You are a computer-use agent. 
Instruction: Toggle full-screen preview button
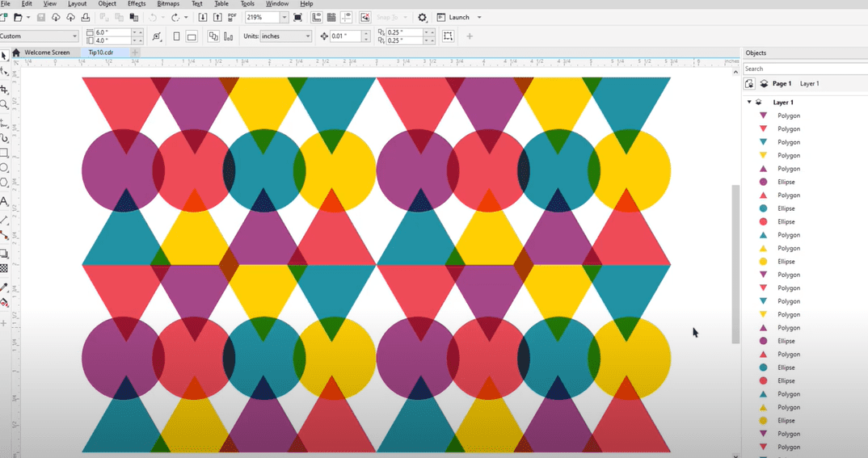point(298,17)
